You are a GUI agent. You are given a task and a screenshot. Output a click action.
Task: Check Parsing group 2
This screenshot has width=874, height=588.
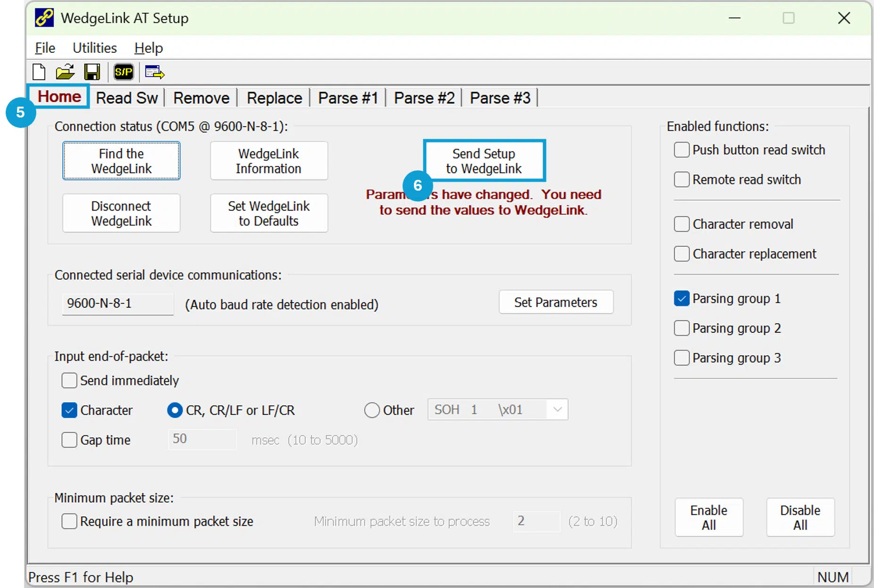pyautogui.click(x=681, y=328)
